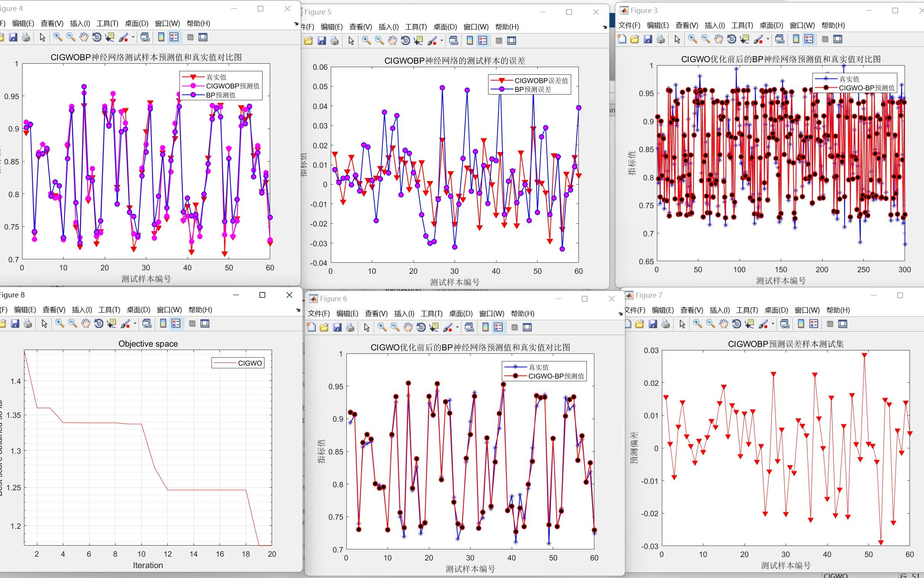924x578 pixels.
Task: Print Figure 3 via the printer icon
Action: pos(660,39)
